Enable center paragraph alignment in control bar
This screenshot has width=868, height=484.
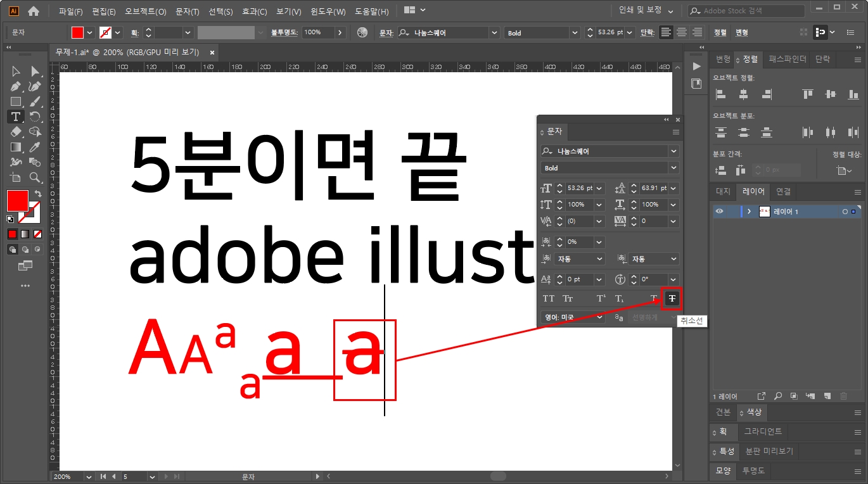682,32
